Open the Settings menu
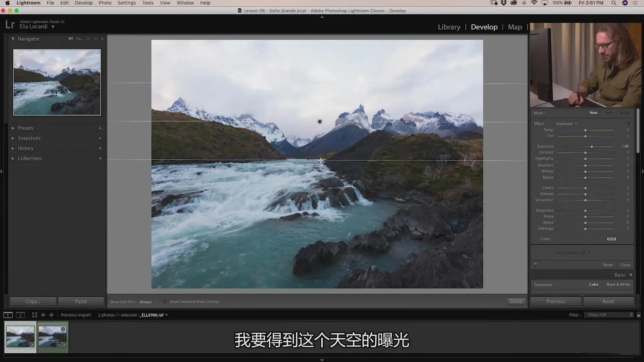This screenshot has width=644, height=362. 126,3
